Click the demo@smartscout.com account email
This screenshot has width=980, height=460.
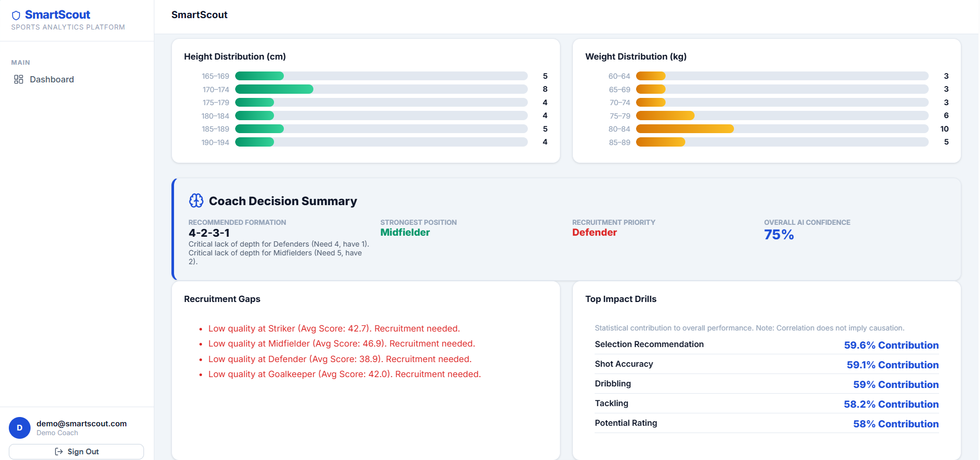pyautogui.click(x=81, y=423)
